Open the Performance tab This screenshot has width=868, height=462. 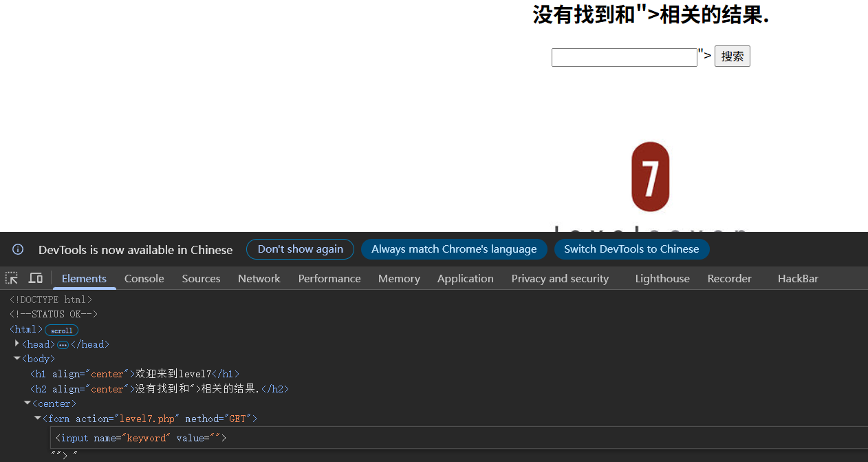[x=329, y=278]
